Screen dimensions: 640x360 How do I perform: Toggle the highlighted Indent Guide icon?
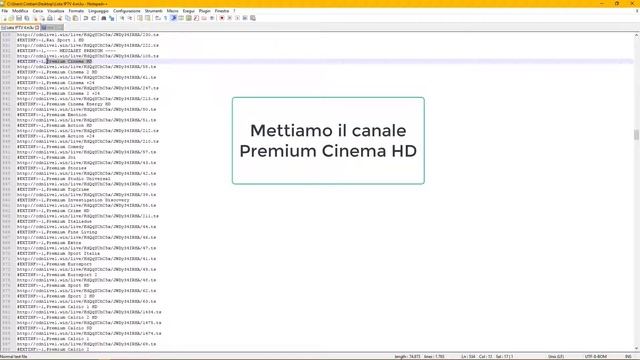click(173, 18)
